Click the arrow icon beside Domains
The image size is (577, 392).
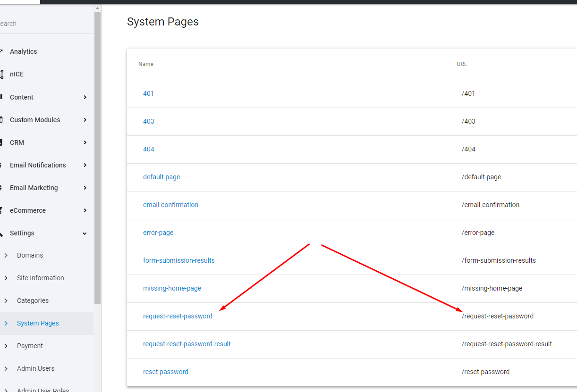6,255
